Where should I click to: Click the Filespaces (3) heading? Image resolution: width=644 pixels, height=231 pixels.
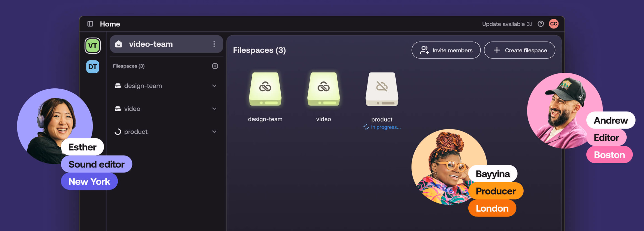point(259,50)
